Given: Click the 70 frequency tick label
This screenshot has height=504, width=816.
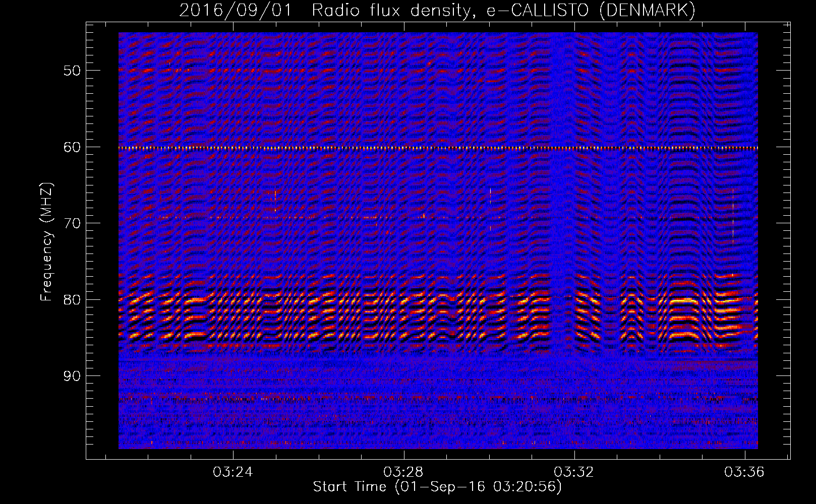Looking at the screenshot, I should coord(72,223).
